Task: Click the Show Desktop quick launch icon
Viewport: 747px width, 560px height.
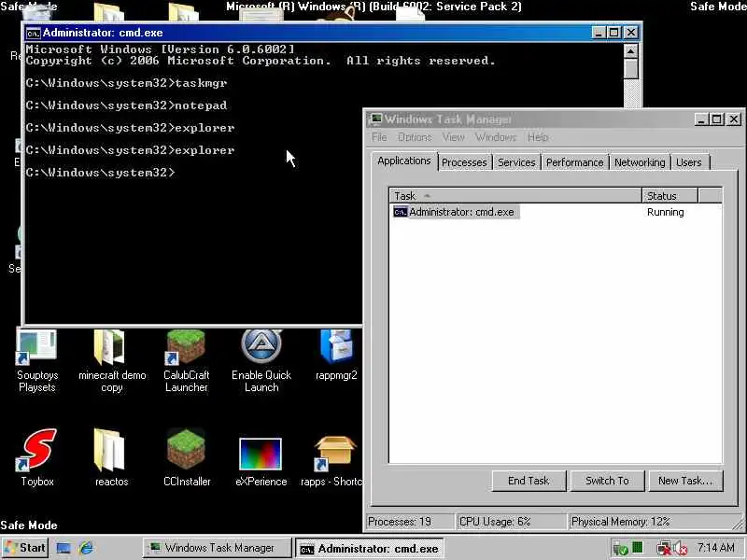Action: tap(63, 548)
